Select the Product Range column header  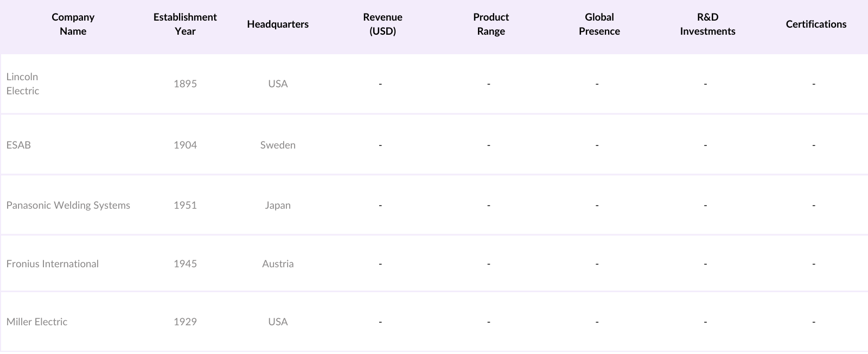491,24
